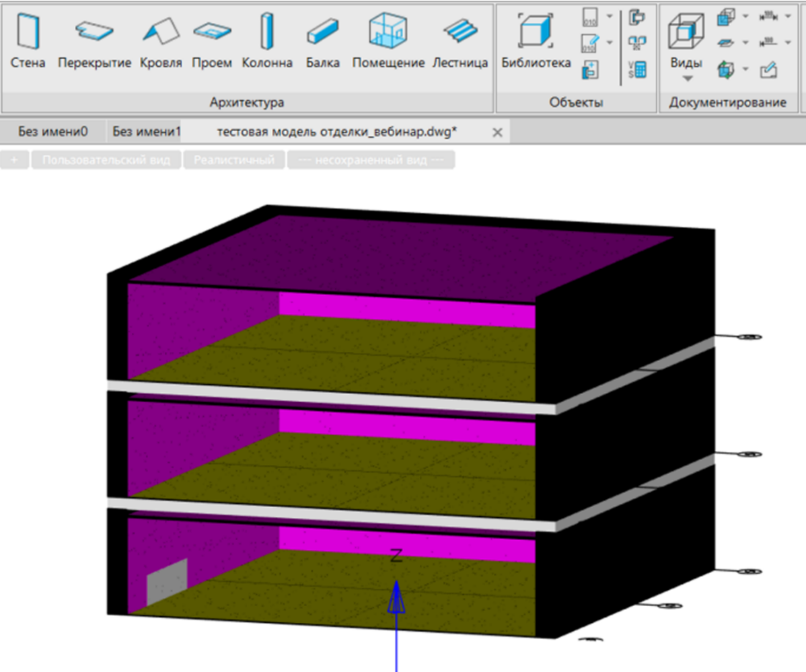Click the Виды wireframe cube icon
Viewport: 806px width, 672px height.
(686, 32)
